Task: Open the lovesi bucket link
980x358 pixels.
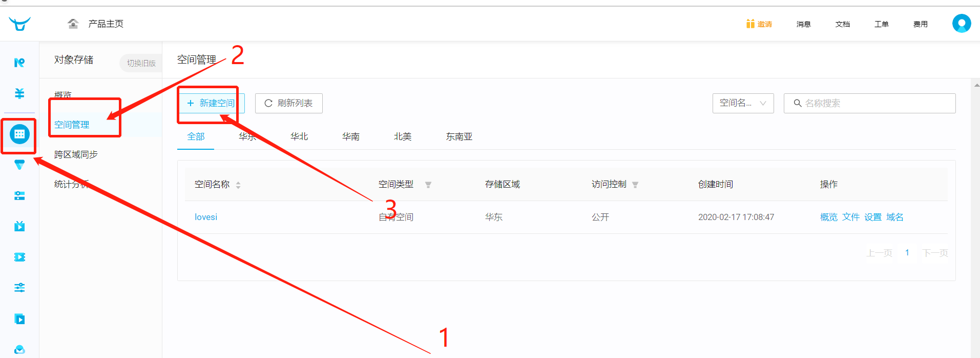Action: [x=206, y=217]
